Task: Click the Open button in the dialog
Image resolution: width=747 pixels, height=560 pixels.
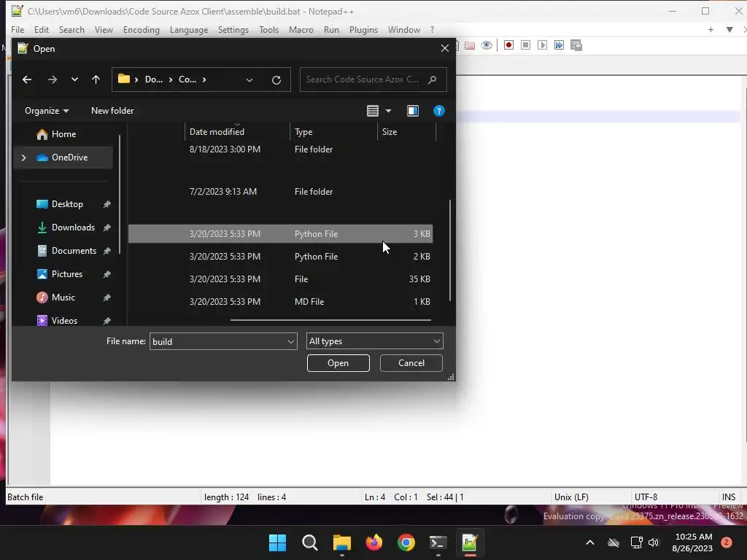Action: 338,363
